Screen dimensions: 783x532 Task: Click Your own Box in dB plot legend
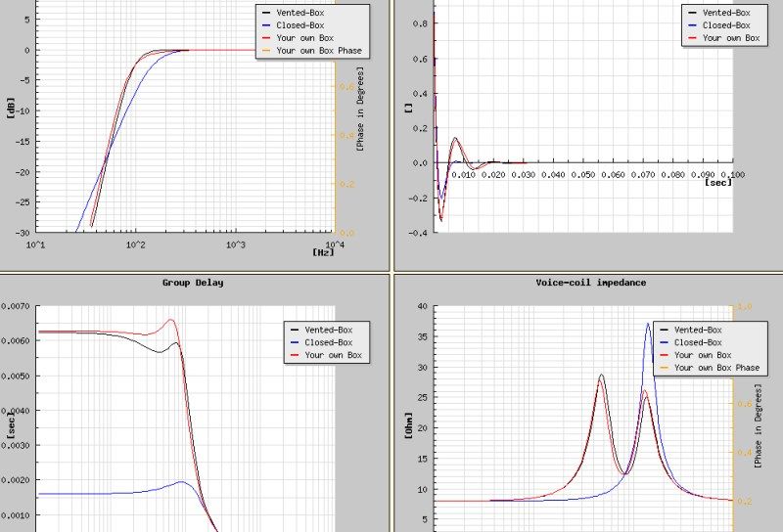click(x=305, y=38)
